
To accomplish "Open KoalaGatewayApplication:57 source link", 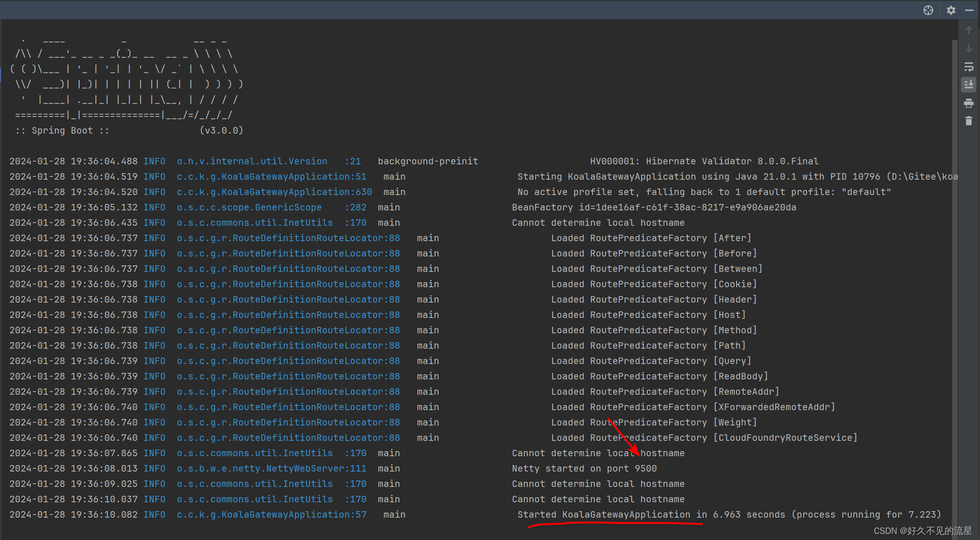I will (x=271, y=514).
